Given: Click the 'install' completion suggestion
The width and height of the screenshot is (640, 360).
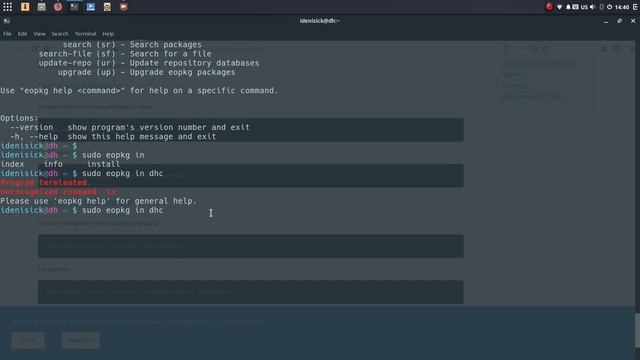Looking at the screenshot, I should 103,164.
